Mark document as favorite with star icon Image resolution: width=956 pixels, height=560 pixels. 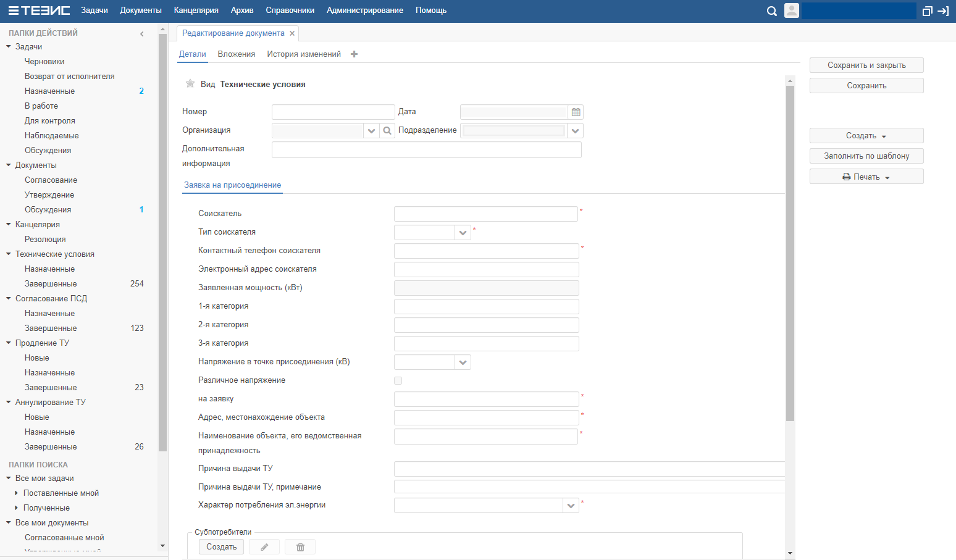[x=190, y=83]
